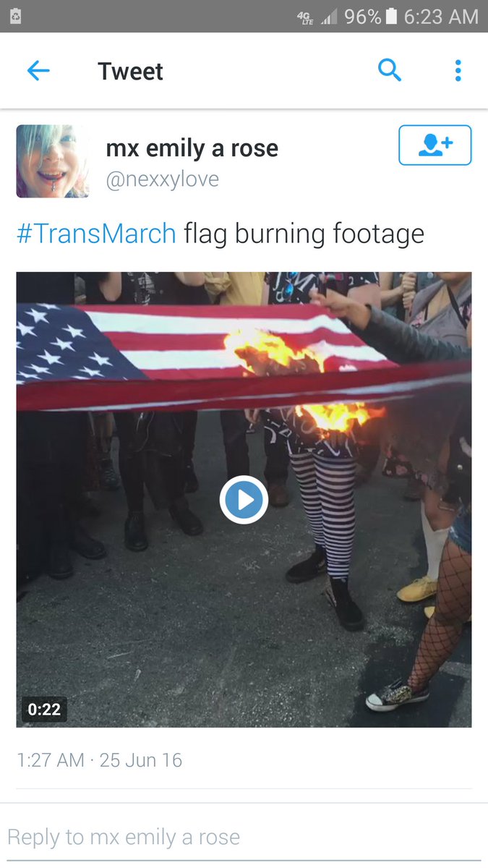
Task: Tap the display name mx emily a rose
Action: (x=192, y=149)
